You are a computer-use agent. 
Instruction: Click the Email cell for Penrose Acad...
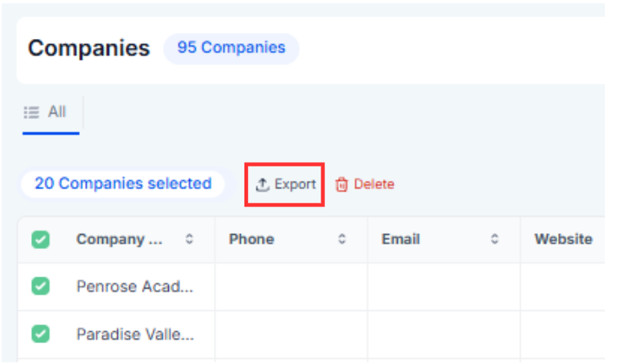[444, 287]
